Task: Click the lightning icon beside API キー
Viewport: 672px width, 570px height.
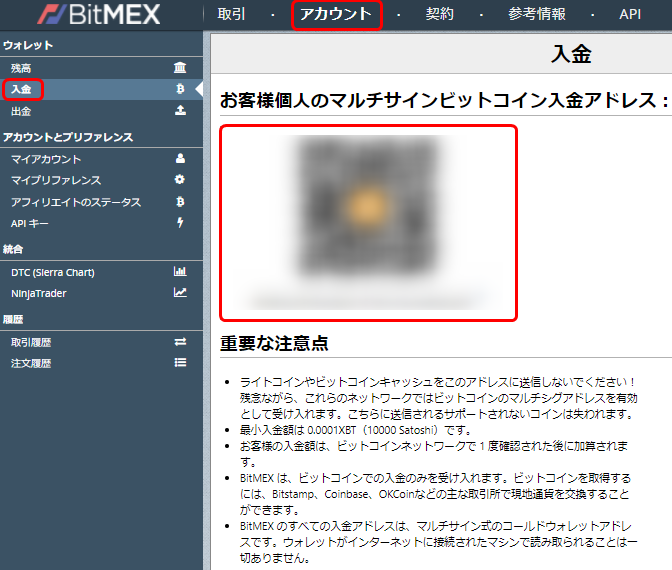Action: tap(180, 222)
